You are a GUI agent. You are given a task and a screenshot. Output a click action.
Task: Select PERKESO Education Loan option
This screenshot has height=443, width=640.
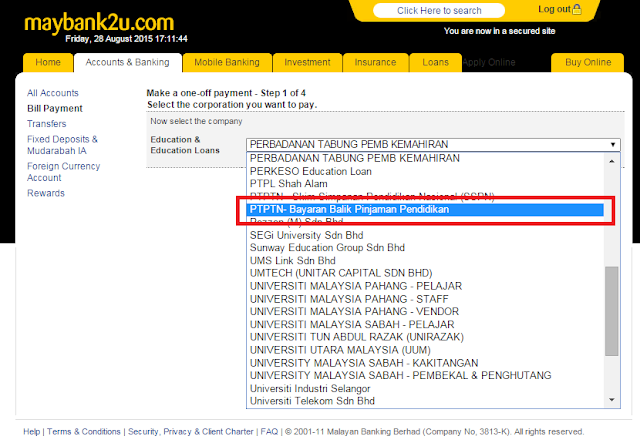click(425, 171)
